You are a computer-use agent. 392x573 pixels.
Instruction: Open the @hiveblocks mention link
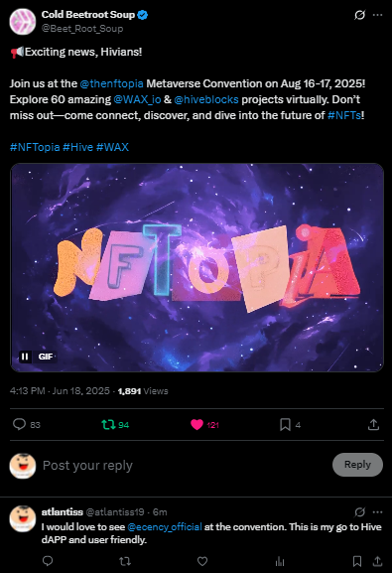pyautogui.click(x=206, y=99)
